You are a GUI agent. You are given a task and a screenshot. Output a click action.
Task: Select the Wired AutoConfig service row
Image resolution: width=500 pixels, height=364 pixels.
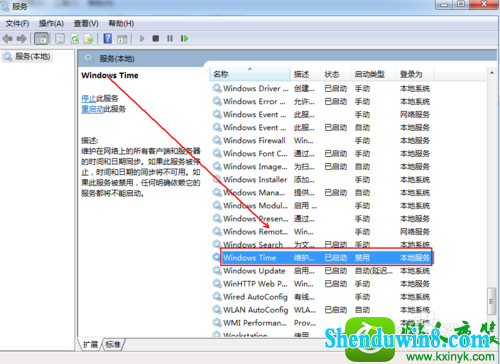(x=321, y=297)
